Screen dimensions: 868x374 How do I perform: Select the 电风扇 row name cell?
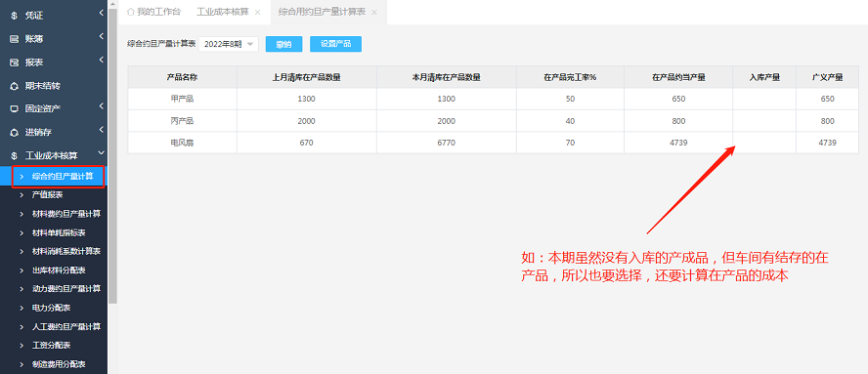(x=182, y=143)
